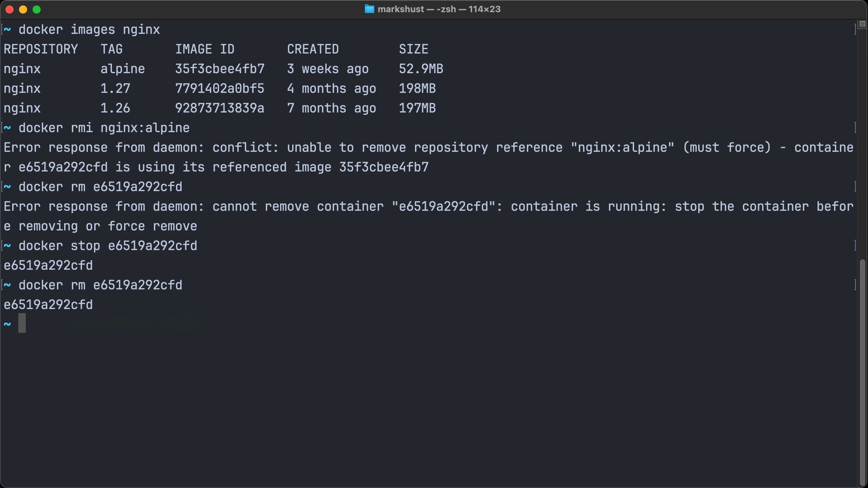868x488 pixels.
Task: Click the 'docker stop e6519a292cfd' command text
Action: [x=108, y=246]
